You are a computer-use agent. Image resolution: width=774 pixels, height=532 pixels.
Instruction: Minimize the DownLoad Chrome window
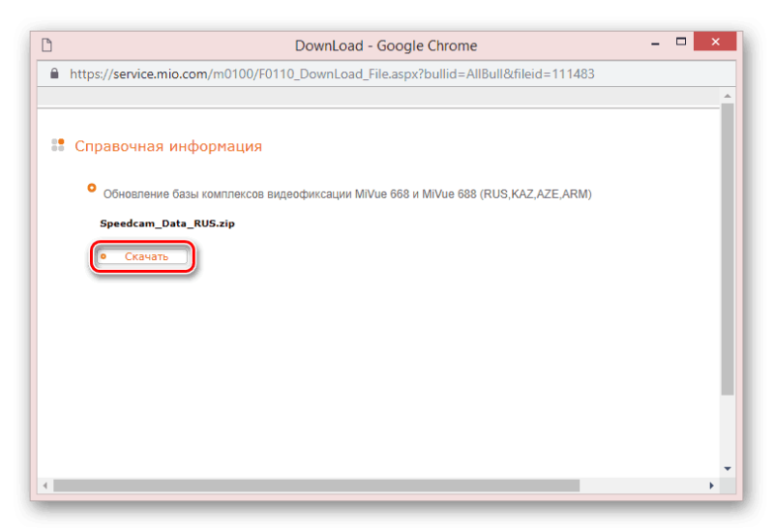(x=655, y=44)
